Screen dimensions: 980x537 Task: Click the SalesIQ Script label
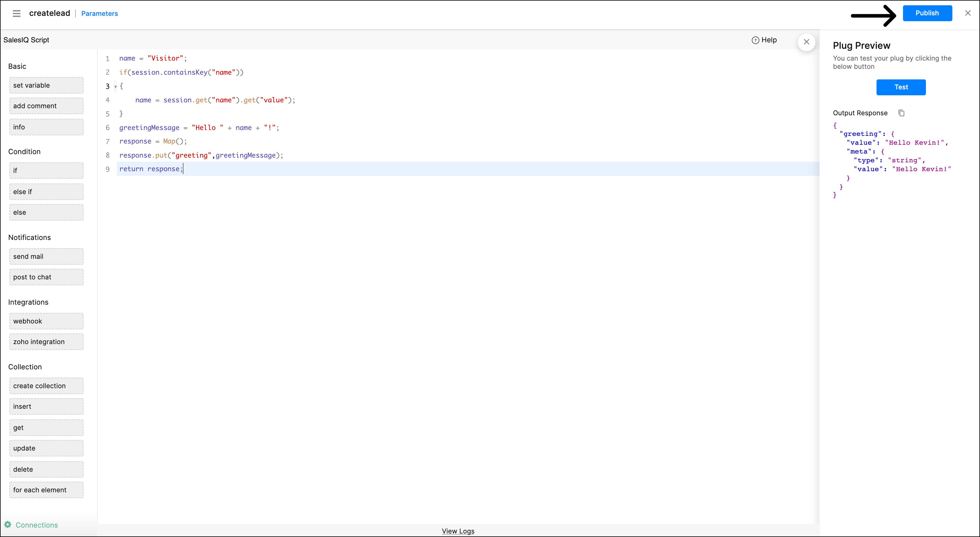26,40
